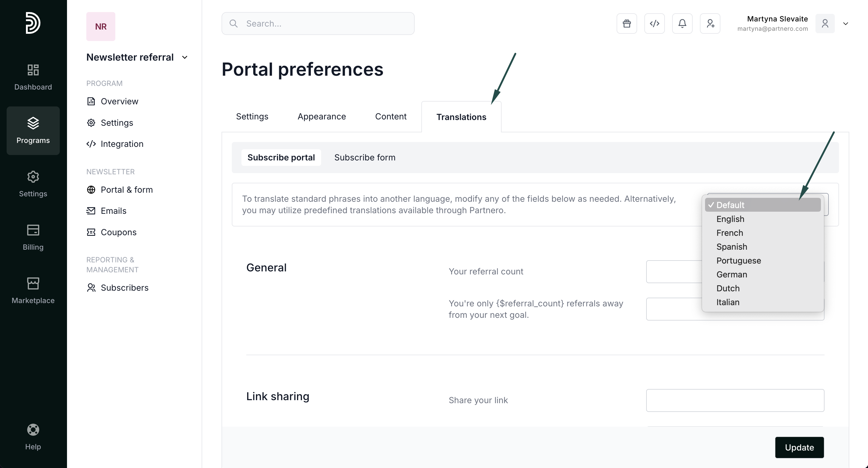Open Subscribers in reporting section
This screenshot has width=868, height=468.
click(x=124, y=288)
